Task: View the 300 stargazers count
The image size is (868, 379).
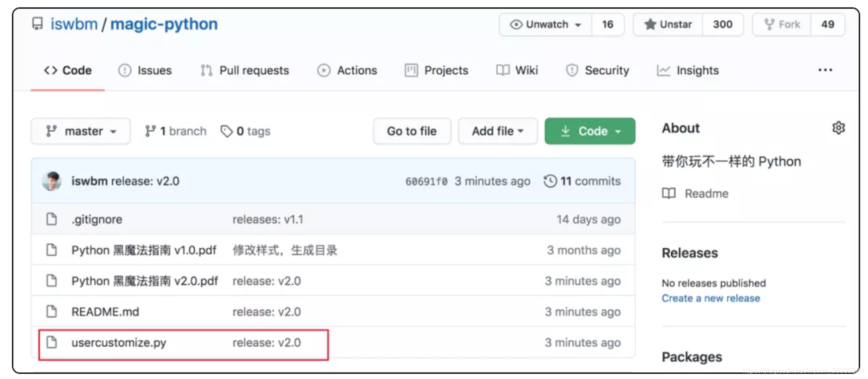Action: 722,24
